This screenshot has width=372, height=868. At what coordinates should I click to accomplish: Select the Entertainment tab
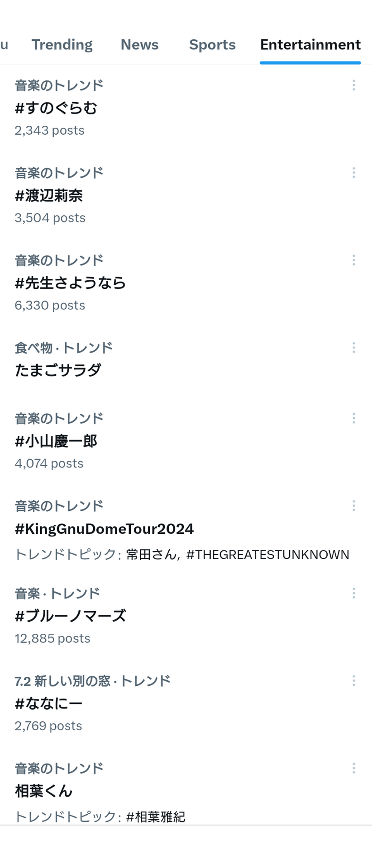pos(310,45)
